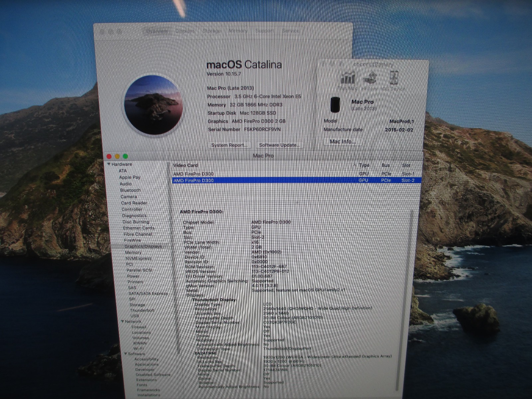Click the black Mac Pro cylinder icon
Screen dimensions: 532x399
(335, 104)
